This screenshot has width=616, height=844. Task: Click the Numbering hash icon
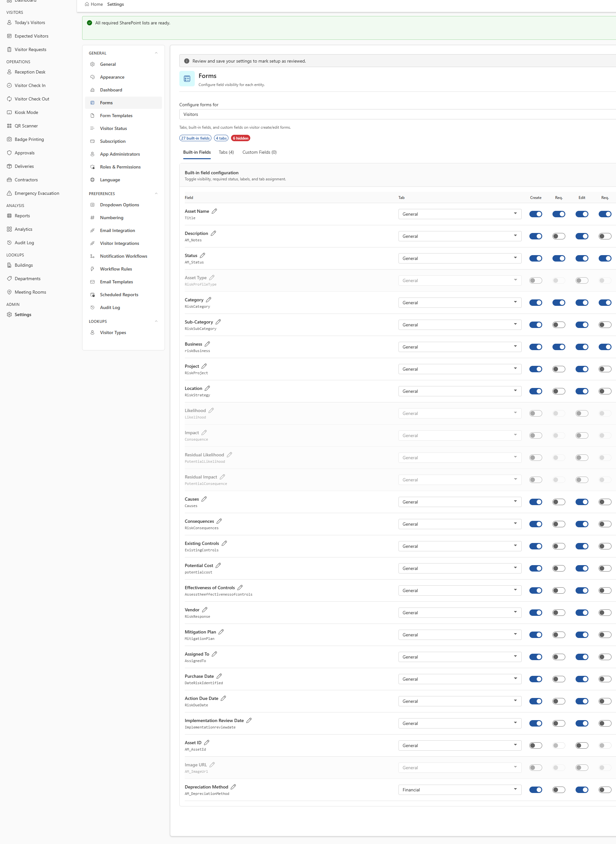click(92, 218)
